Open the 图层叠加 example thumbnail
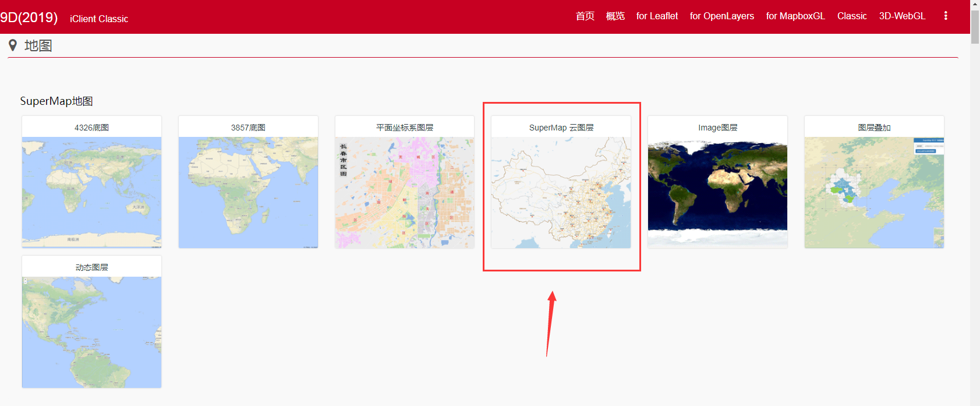 pyautogui.click(x=874, y=193)
